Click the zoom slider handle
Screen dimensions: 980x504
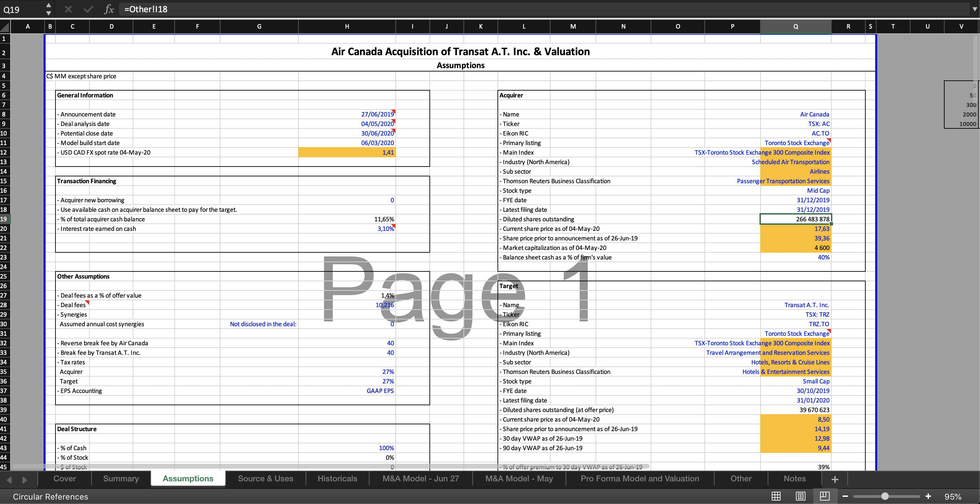[x=885, y=496]
